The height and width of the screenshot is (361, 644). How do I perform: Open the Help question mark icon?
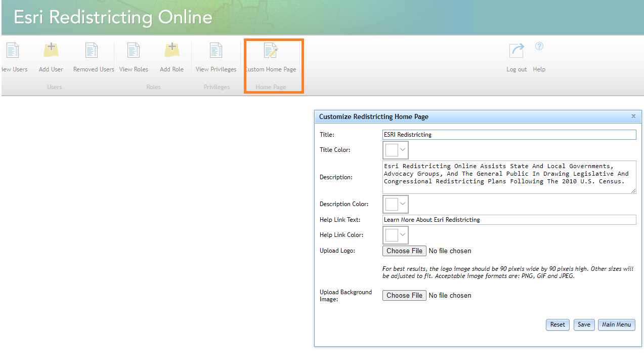pyautogui.click(x=539, y=46)
